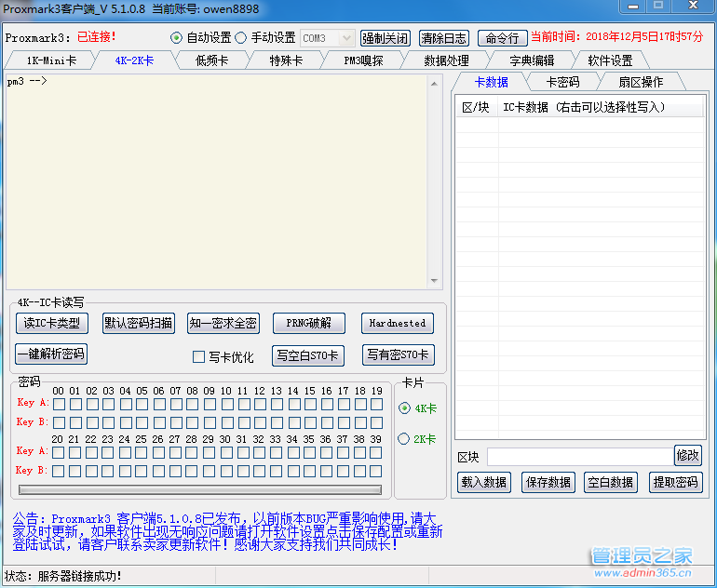Select the 自动设置 radio button
Image resolution: width=717 pixels, height=588 pixels.
(x=176, y=38)
